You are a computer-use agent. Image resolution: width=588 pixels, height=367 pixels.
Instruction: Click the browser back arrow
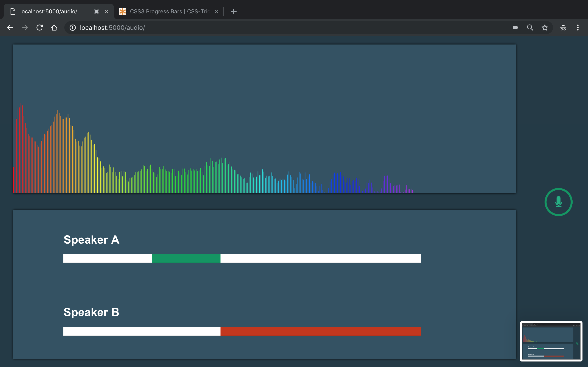point(10,28)
